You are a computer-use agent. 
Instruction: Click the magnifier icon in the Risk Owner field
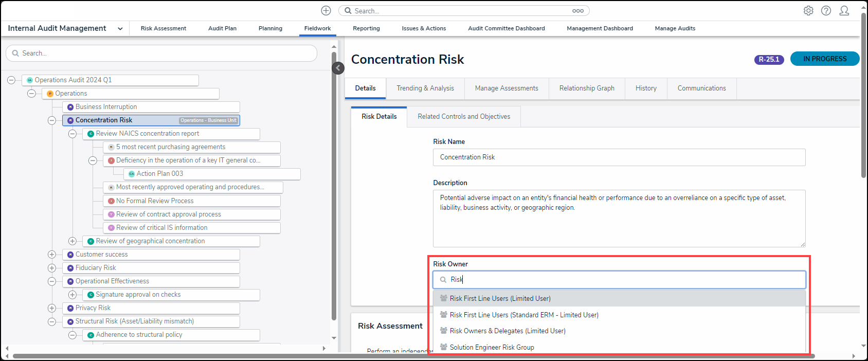(x=443, y=280)
